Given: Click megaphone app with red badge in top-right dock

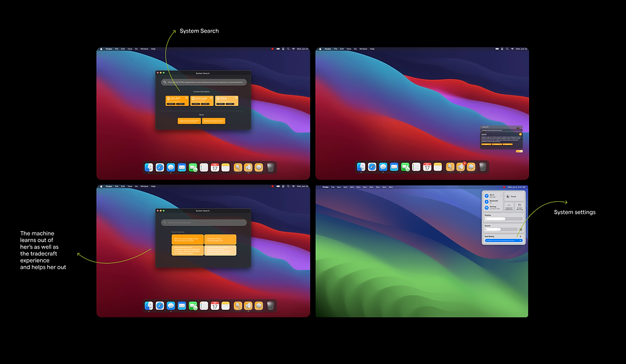Looking at the screenshot, I should pos(461,167).
